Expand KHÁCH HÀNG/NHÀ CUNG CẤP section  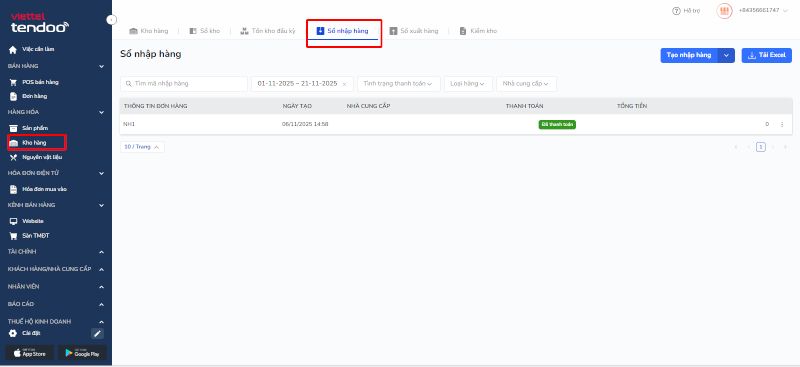point(102,270)
